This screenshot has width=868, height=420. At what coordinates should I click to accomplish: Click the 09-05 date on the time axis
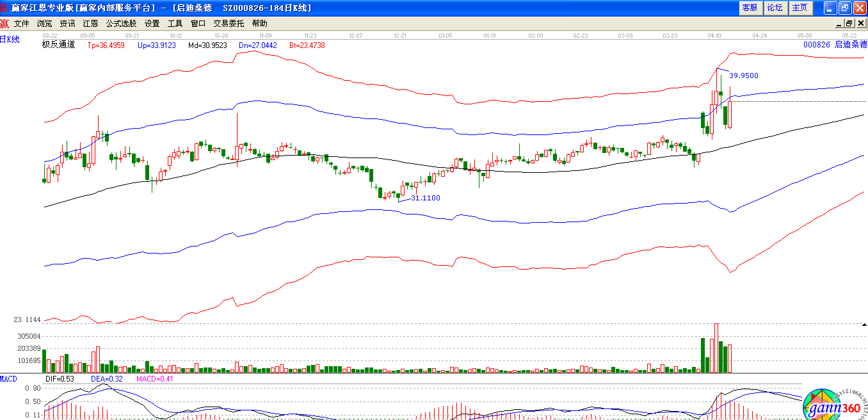(x=88, y=36)
